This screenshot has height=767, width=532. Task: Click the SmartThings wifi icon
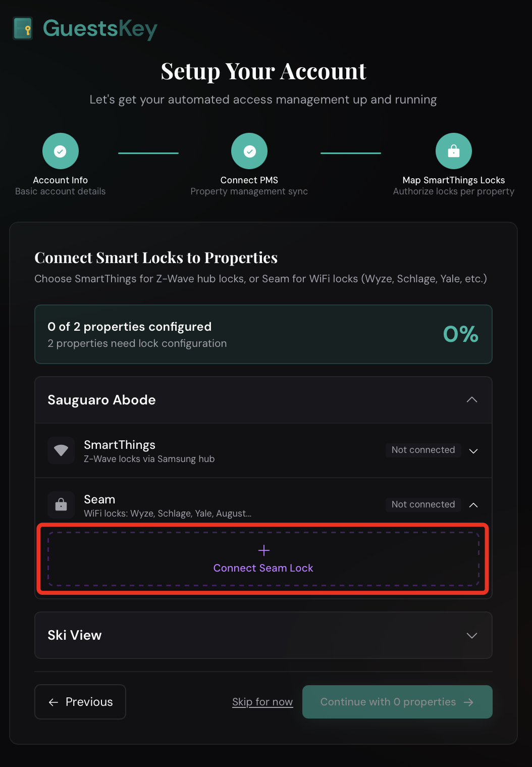point(61,450)
